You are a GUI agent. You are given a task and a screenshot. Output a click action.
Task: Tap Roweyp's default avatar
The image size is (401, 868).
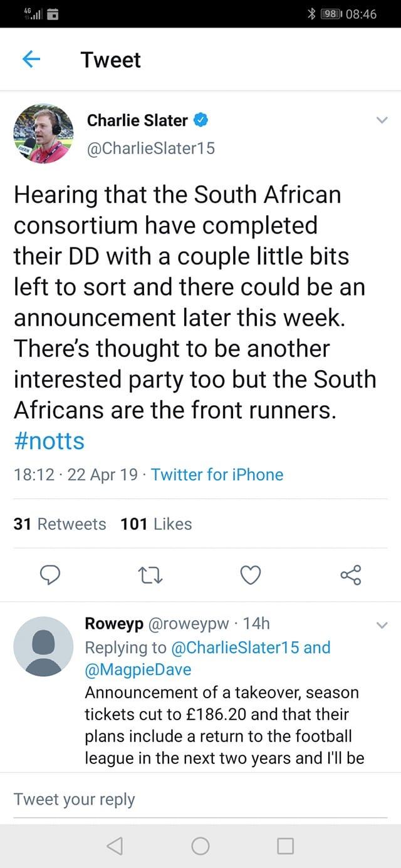coord(43,646)
